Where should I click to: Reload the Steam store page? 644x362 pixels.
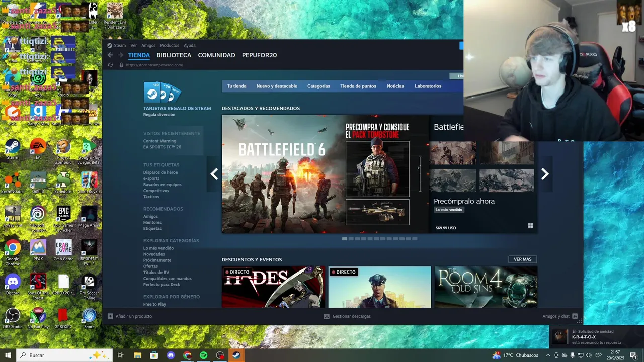coord(111,65)
